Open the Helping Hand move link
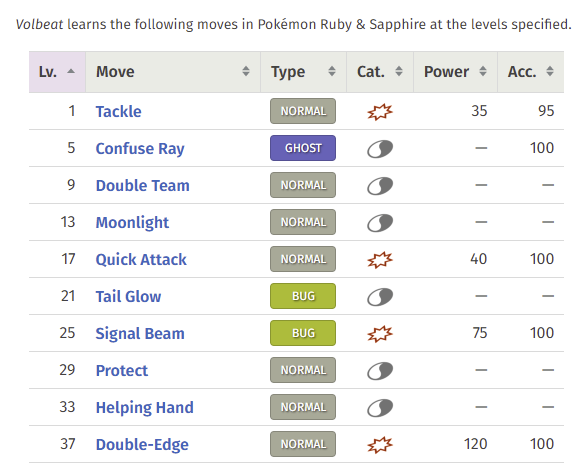 point(145,407)
